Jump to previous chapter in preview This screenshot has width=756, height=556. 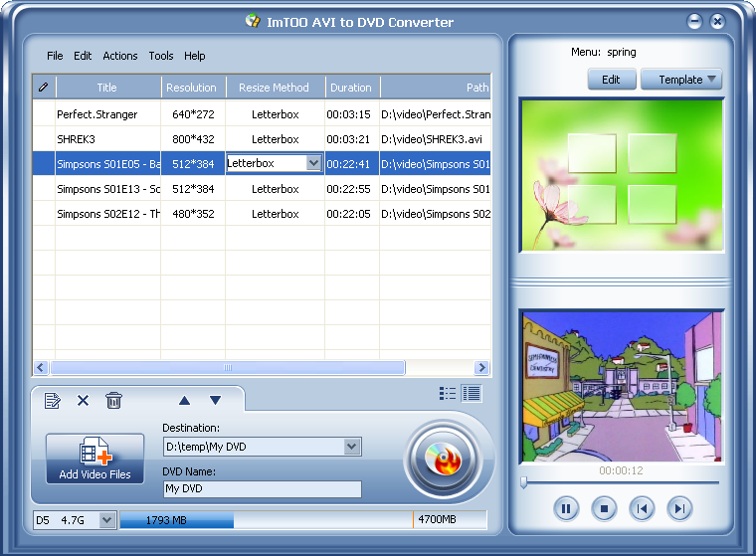[642, 508]
